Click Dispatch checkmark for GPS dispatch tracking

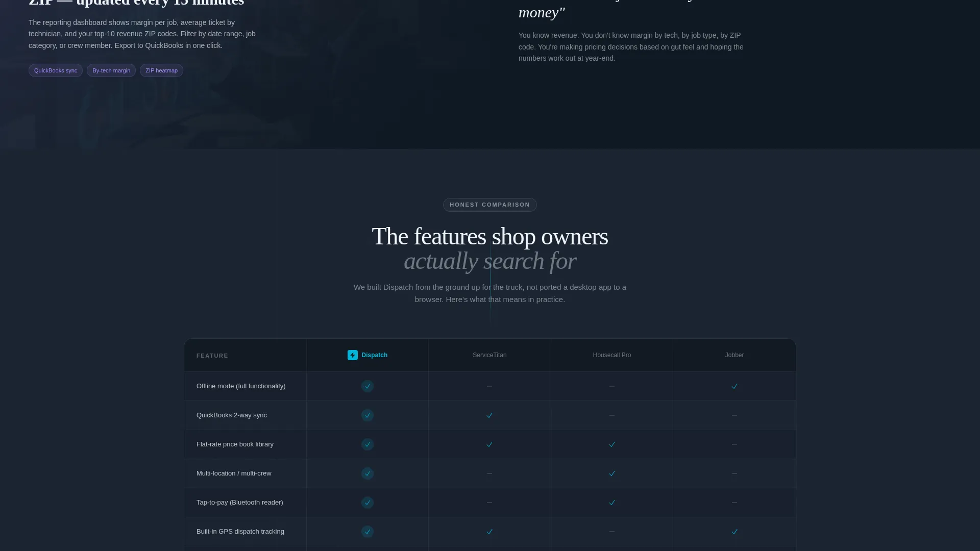coord(367,532)
